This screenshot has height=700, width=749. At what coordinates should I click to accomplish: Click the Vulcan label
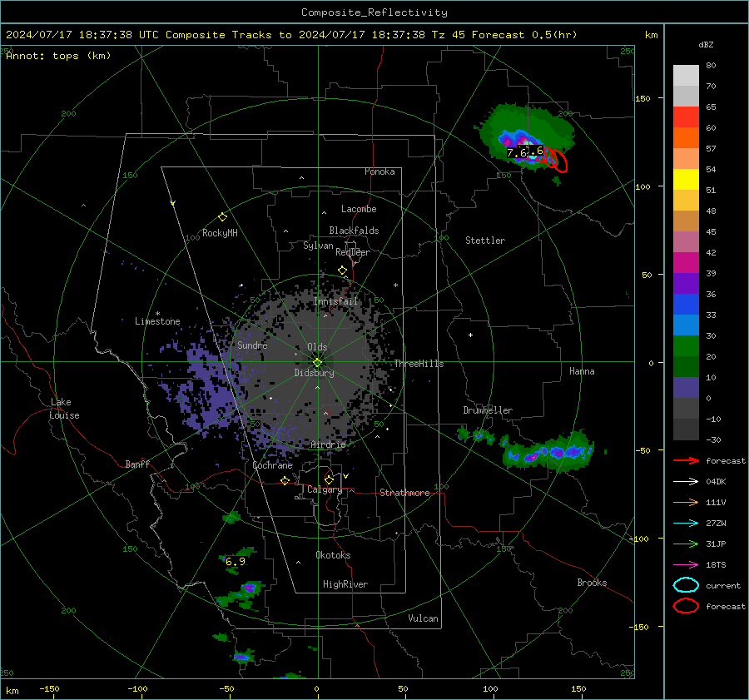(x=423, y=618)
